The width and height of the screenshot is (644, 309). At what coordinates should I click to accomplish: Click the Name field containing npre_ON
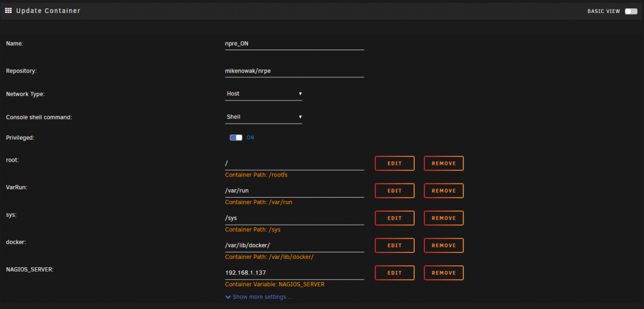click(x=294, y=44)
